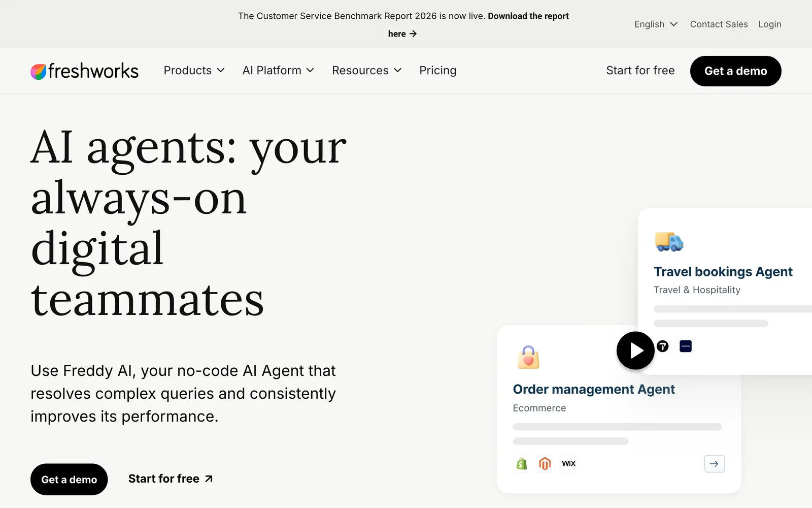Image resolution: width=812 pixels, height=508 pixels.
Task: Click Get a demo button below hero text
Action: 69,480
